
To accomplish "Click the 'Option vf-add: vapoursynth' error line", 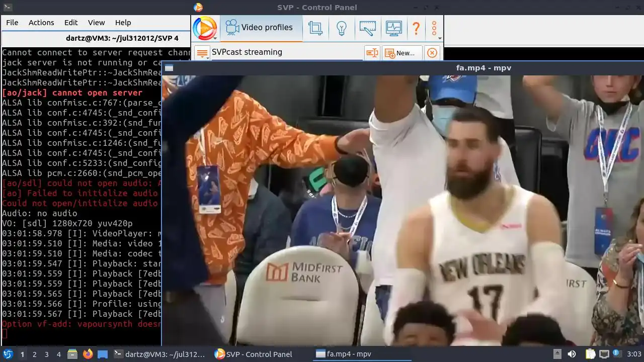I will pos(82,324).
